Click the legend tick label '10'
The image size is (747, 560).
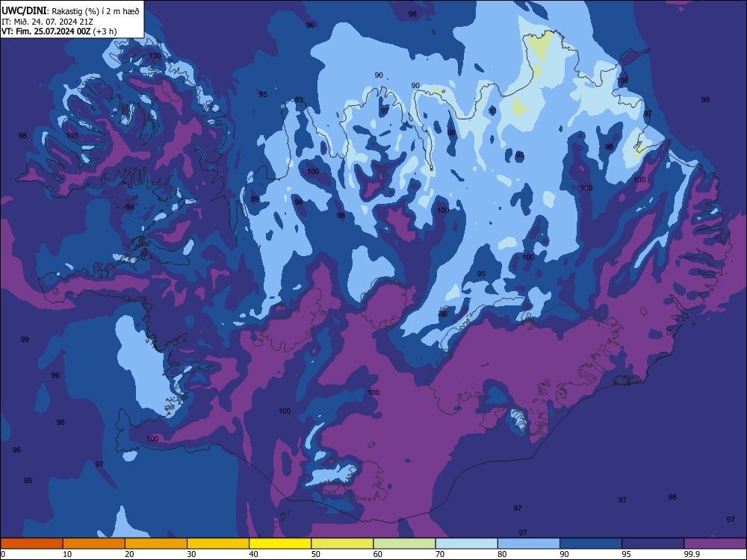(x=67, y=554)
